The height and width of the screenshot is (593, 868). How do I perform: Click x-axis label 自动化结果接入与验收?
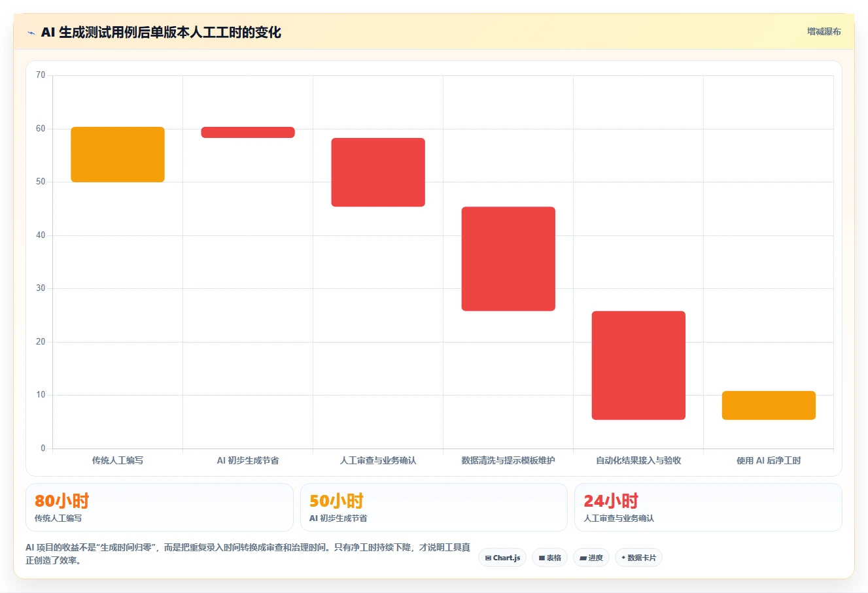(638, 460)
